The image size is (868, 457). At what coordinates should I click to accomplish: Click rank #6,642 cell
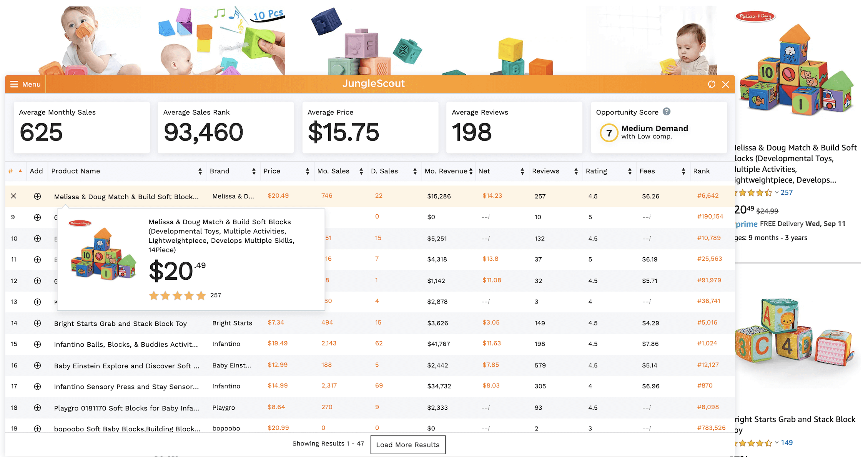pos(708,196)
